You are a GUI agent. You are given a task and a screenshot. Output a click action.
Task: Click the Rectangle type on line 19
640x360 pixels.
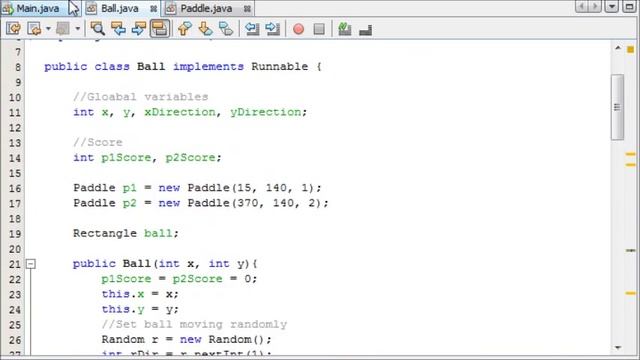pyautogui.click(x=105, y=233)
